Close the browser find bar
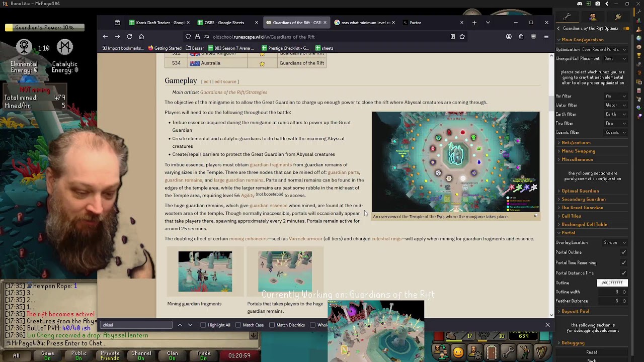644x362 pixels. point(547,325)
